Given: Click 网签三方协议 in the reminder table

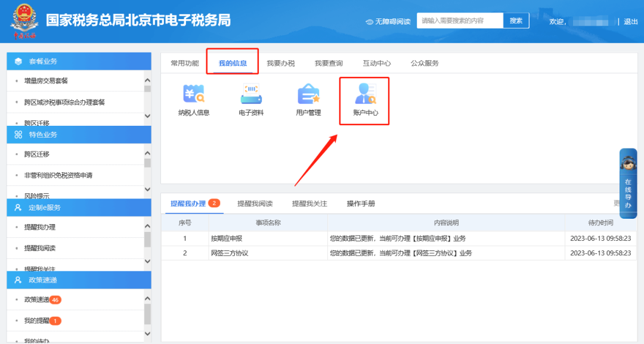Looking at the screenshot, I should pyautogui.click(x=230, y=253).
